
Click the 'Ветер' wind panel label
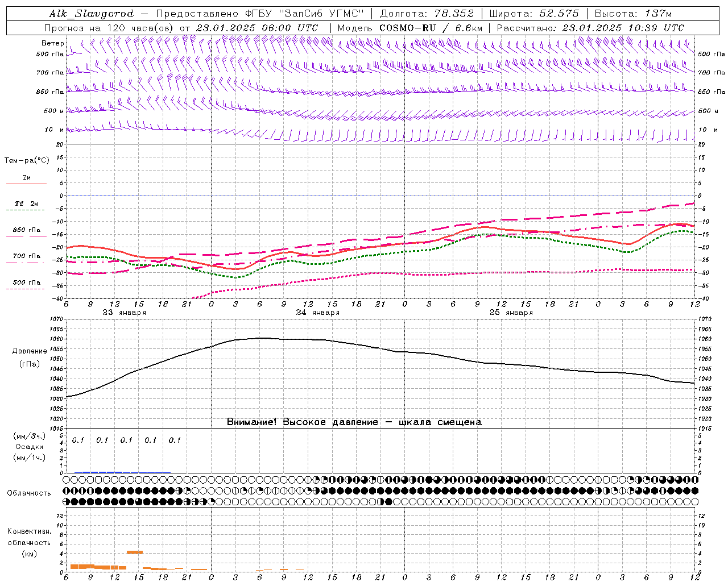point(53,43)
